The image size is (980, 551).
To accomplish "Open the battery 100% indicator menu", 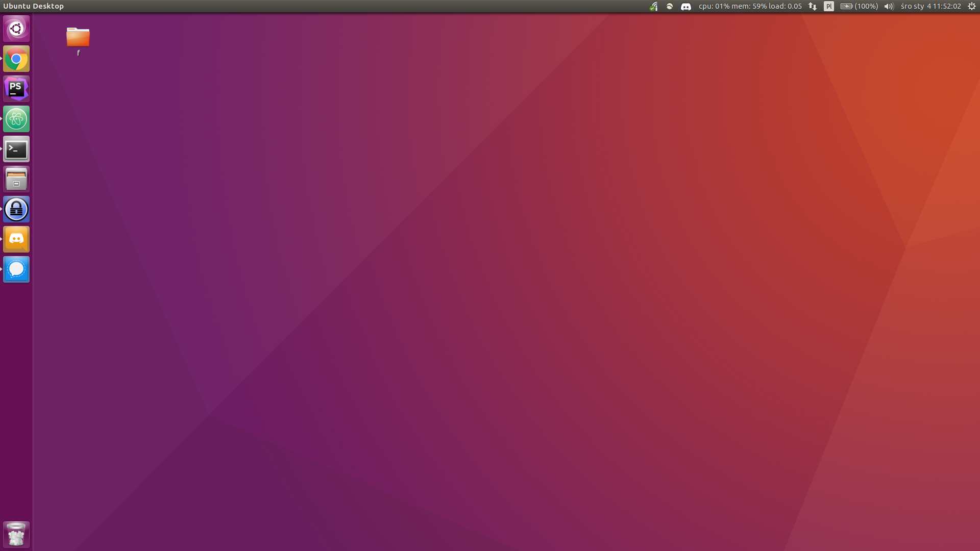I will (x=859, y=7).
